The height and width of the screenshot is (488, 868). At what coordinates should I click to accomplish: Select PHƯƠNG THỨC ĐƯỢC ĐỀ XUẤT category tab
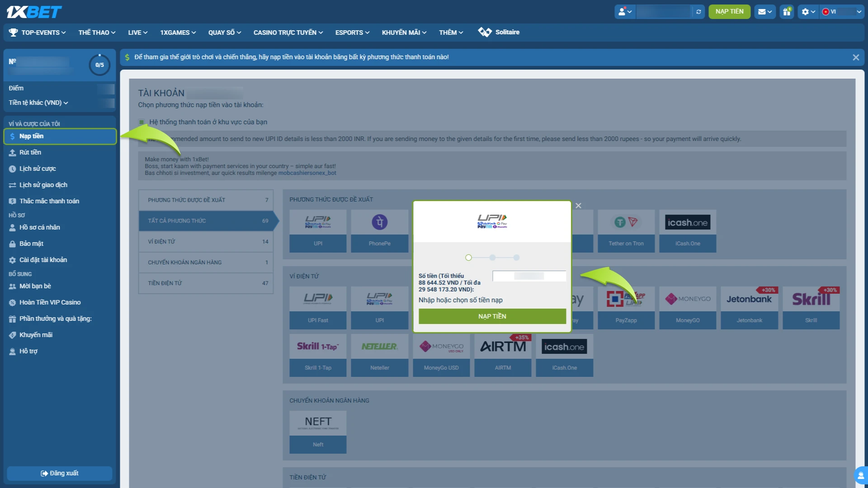206,200
